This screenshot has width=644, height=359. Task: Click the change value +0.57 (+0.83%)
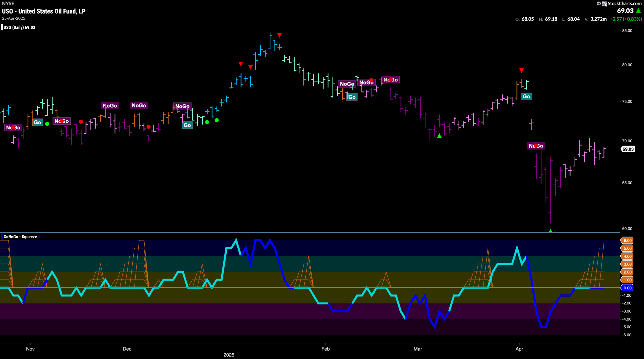pyautogui.click(x=626, y=19)
